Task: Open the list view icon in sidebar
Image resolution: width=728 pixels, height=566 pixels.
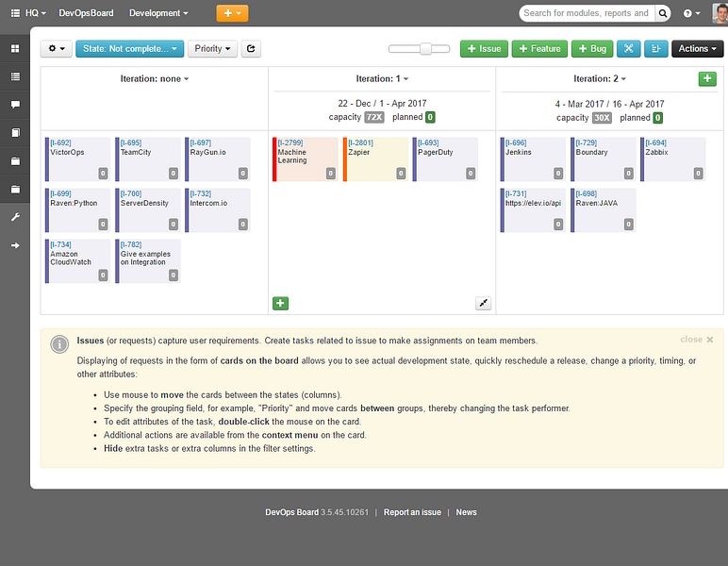Action: [15, 76]
